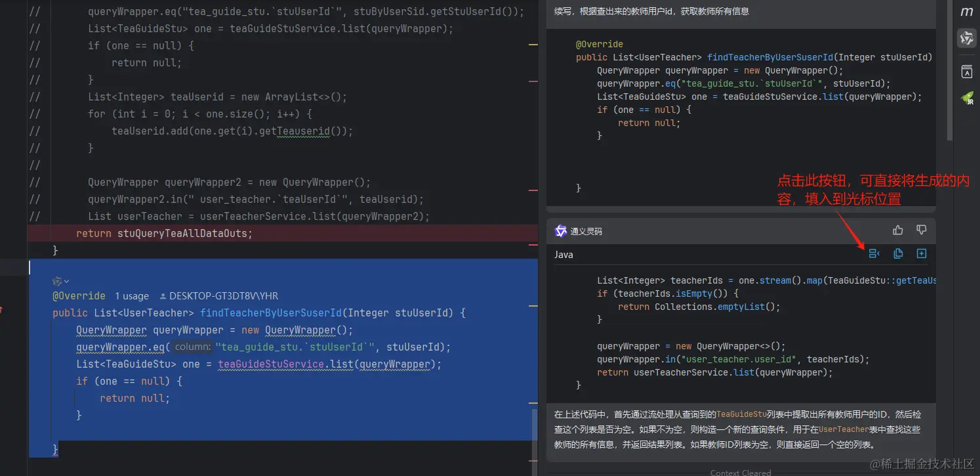Screen dimensions: 980x476
Task: Click 'Context Cleared' label at the bottom
Action: pos(741,472)
